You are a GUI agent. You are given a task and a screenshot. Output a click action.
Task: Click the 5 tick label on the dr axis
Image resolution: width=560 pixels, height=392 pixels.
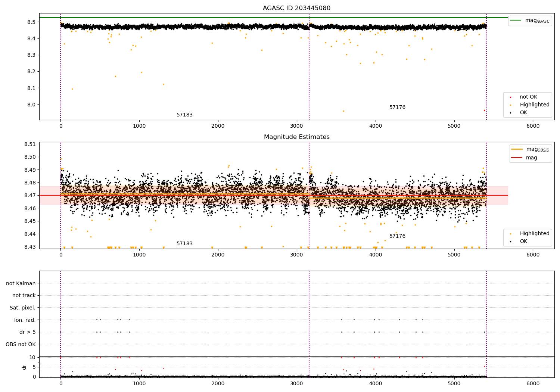pos(34,367)
